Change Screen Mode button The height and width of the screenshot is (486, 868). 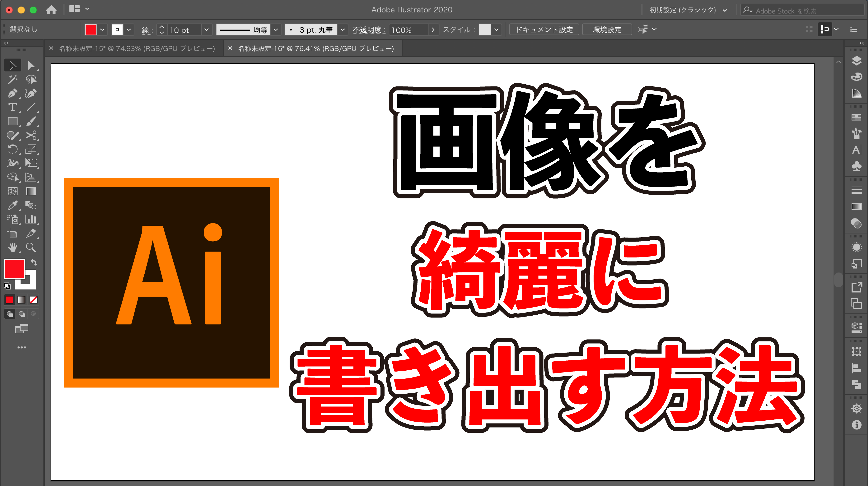[x=21, y=329]
